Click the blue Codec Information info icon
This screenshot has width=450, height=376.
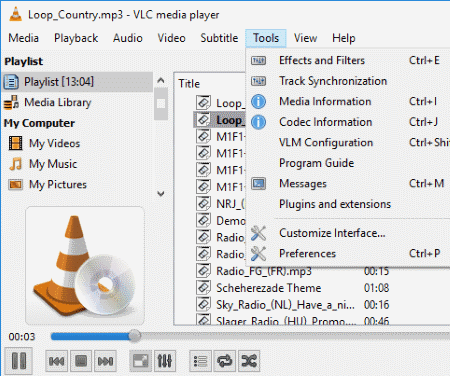258,122
